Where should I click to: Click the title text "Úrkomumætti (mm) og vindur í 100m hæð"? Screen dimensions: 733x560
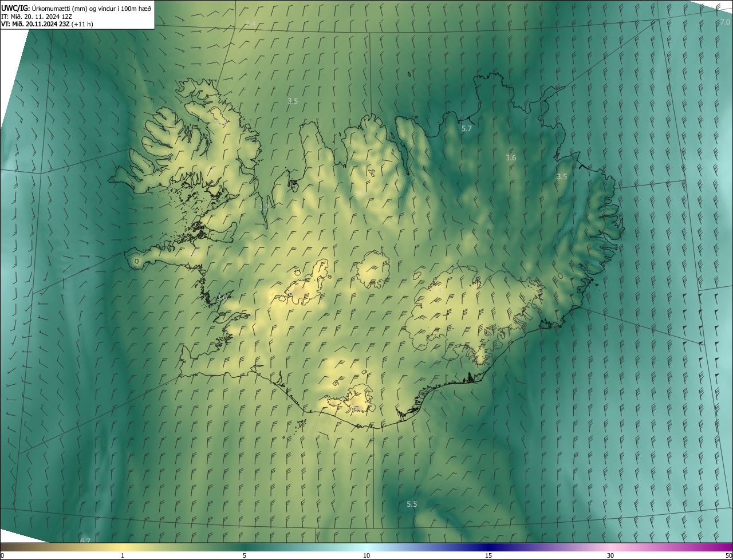coord(91,8)
